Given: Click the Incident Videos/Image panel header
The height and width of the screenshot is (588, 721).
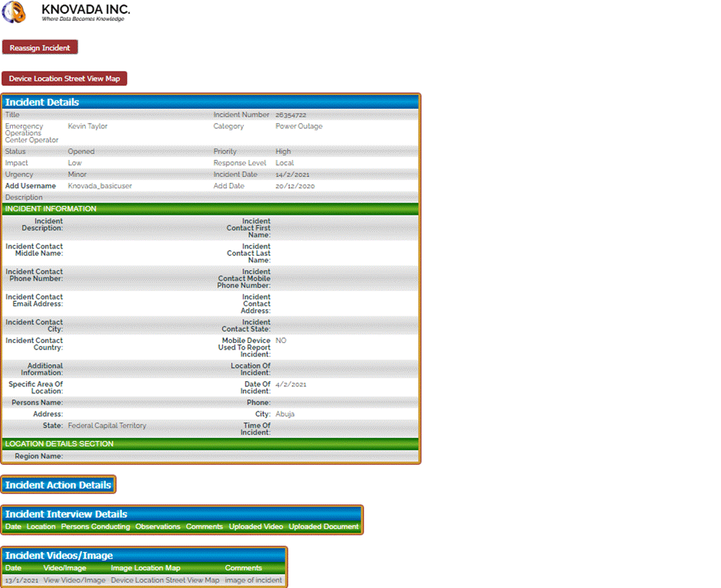Looking at the screenshot, I should coord(144,556).
